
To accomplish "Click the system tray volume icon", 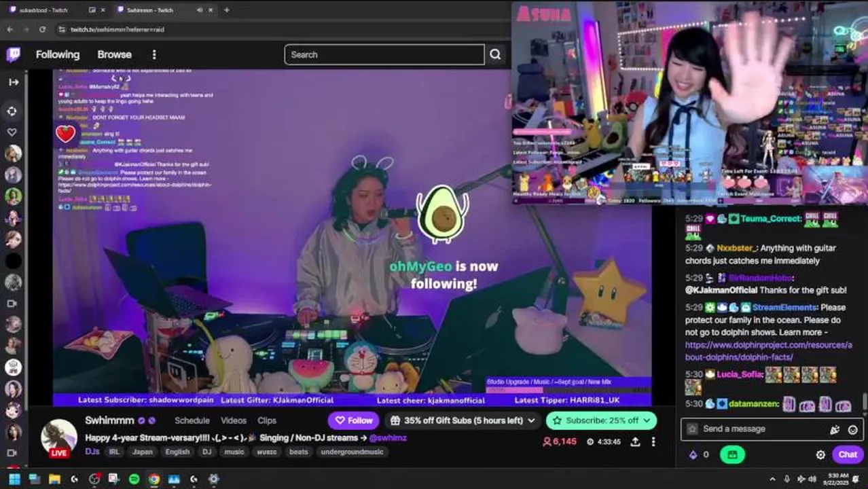I will (x=812, y=479).
